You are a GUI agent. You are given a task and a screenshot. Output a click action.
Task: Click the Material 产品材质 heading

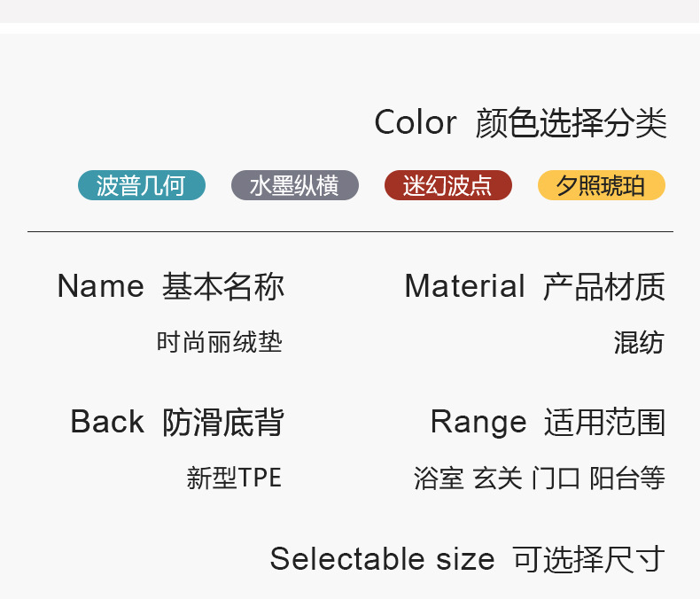(x=534, y=286)
